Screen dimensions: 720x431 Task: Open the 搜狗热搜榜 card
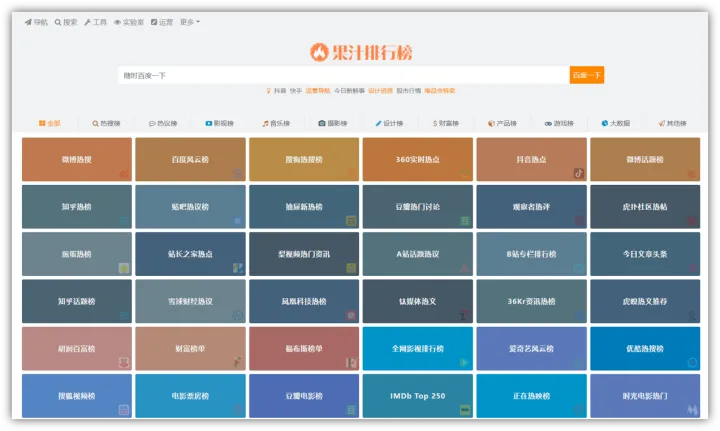304,159
